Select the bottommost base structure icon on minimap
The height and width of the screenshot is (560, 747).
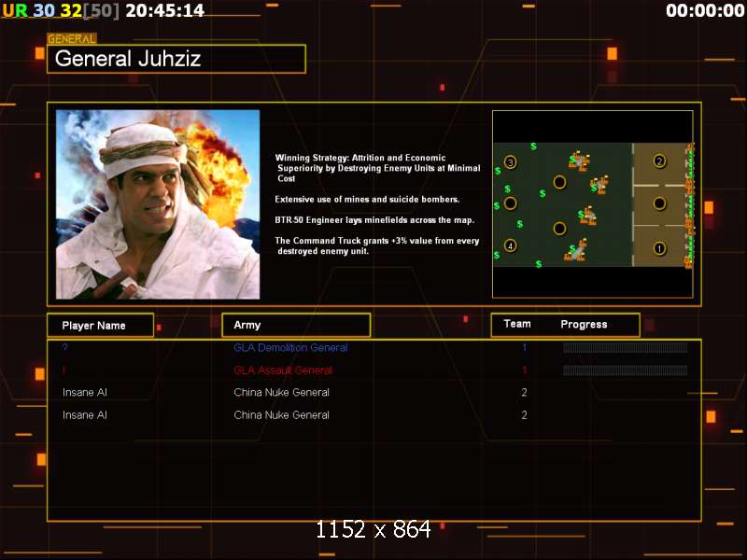575,250
